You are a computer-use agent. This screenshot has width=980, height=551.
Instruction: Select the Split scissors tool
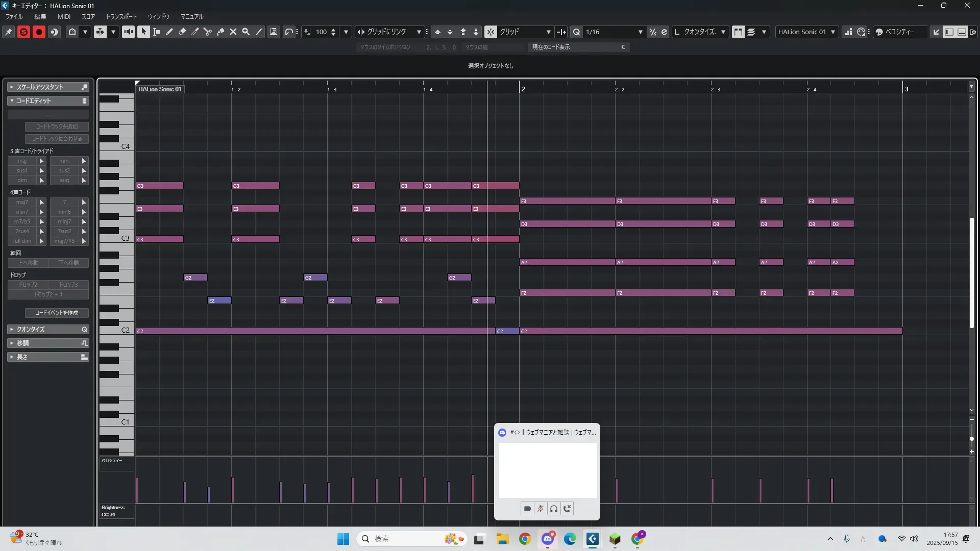coord(208,32)
